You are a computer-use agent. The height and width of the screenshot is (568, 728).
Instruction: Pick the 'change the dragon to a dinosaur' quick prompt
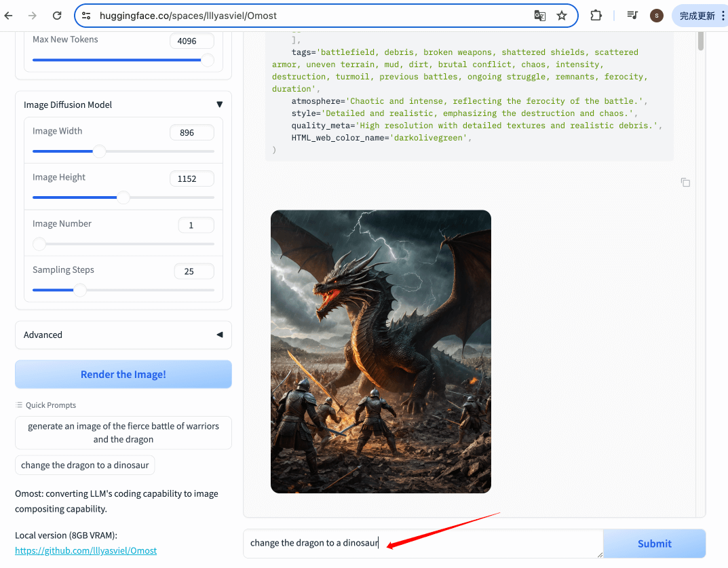85,465
